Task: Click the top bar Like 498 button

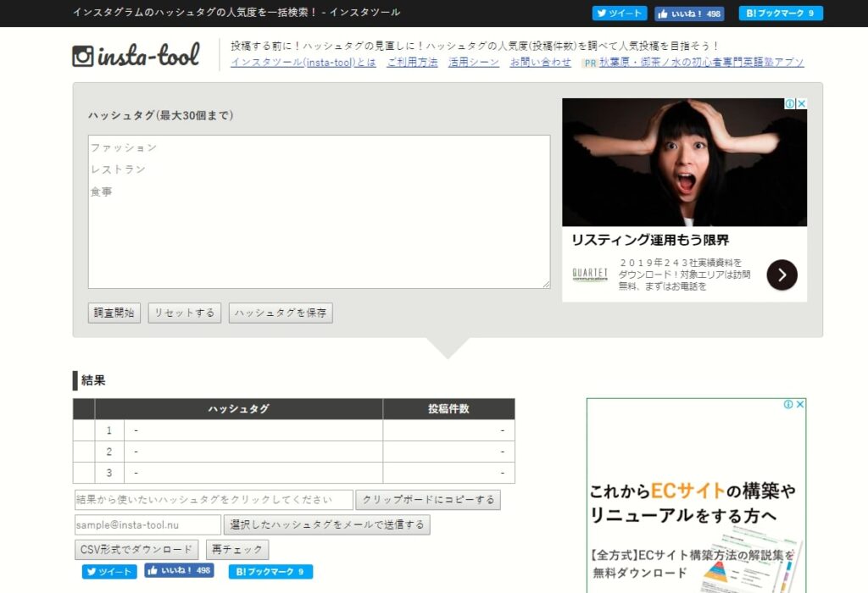Action: pos(689,14)
